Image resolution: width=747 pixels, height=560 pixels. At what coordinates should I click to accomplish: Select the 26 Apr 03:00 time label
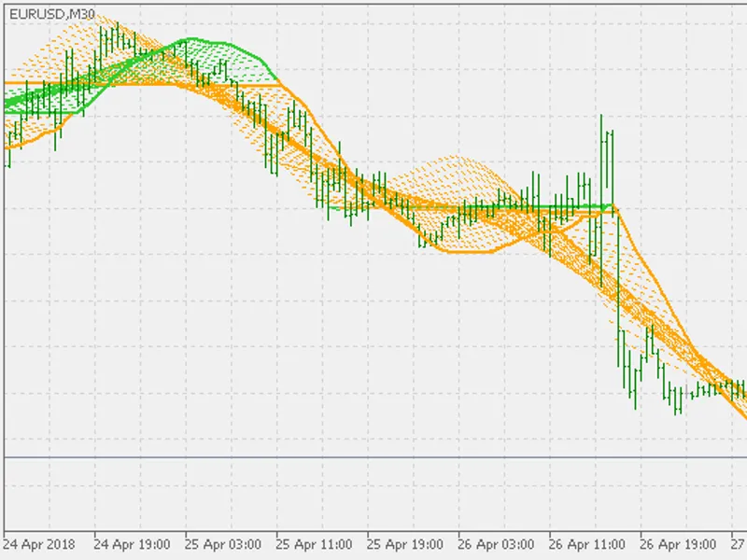(x=496, y=544)
